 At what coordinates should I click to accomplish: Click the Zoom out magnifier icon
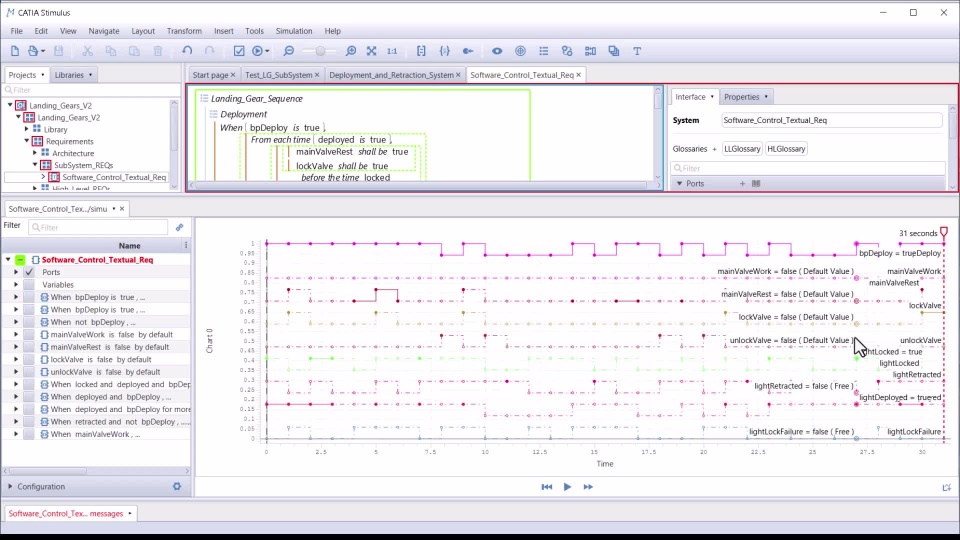289,51
